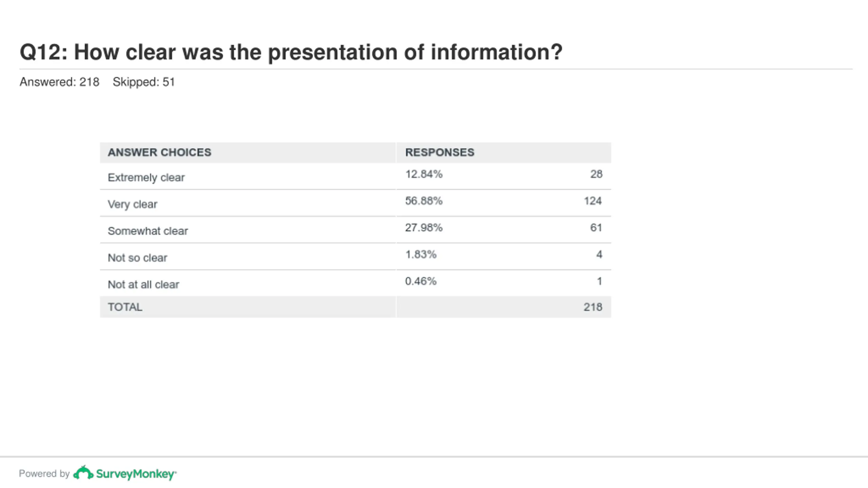Click the 218 total count

tap(593, 307)
